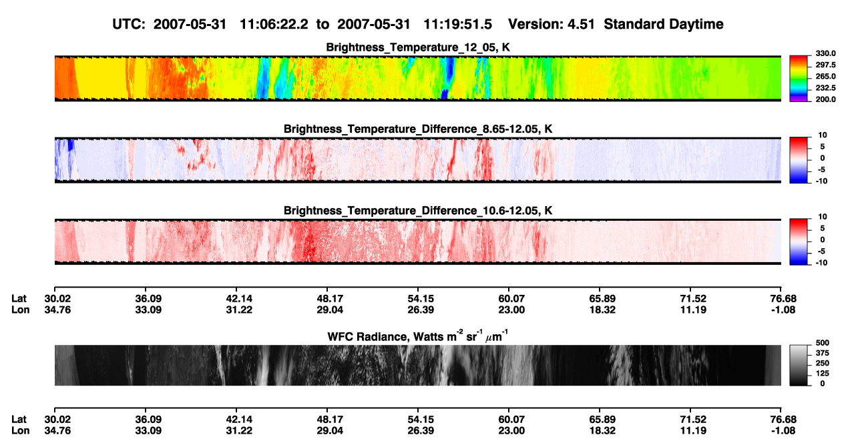This screenshot has height=445, width=868.
Task: Click latitude 76.68 on the upper axis
Action: pos(784,299)
